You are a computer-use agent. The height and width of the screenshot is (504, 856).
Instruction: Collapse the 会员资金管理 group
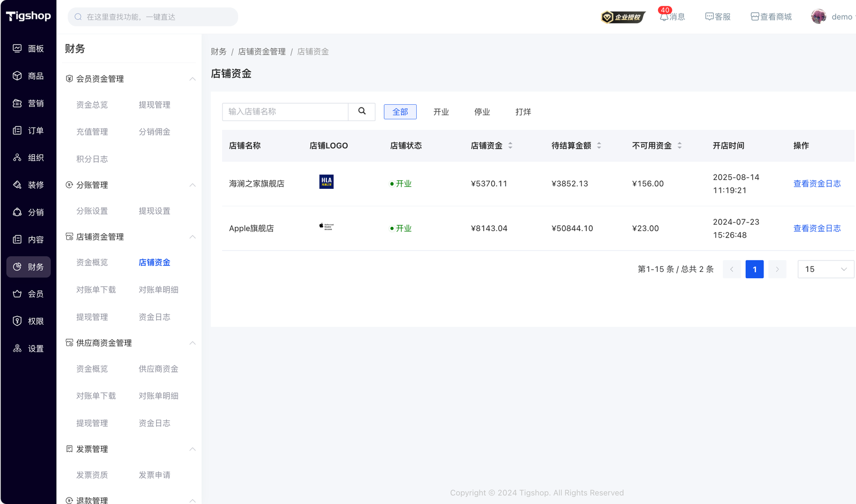(x=192, y=79)
